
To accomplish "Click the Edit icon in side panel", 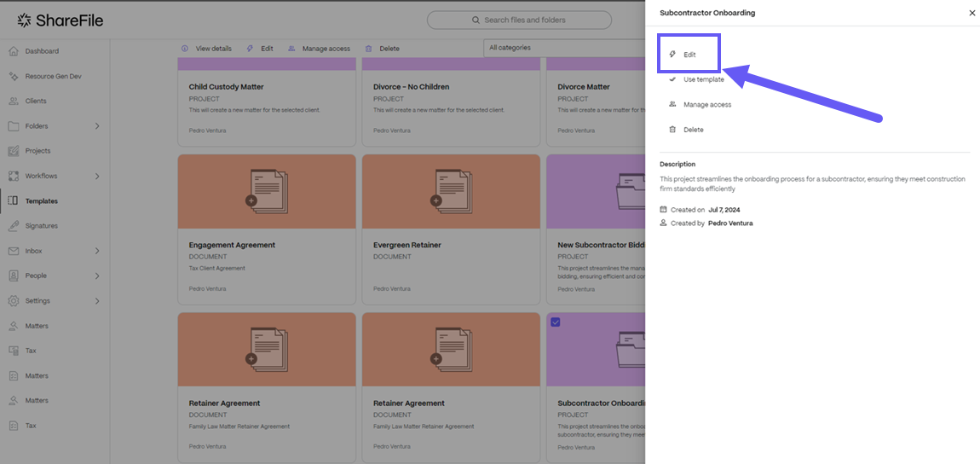I will point(672,55).
